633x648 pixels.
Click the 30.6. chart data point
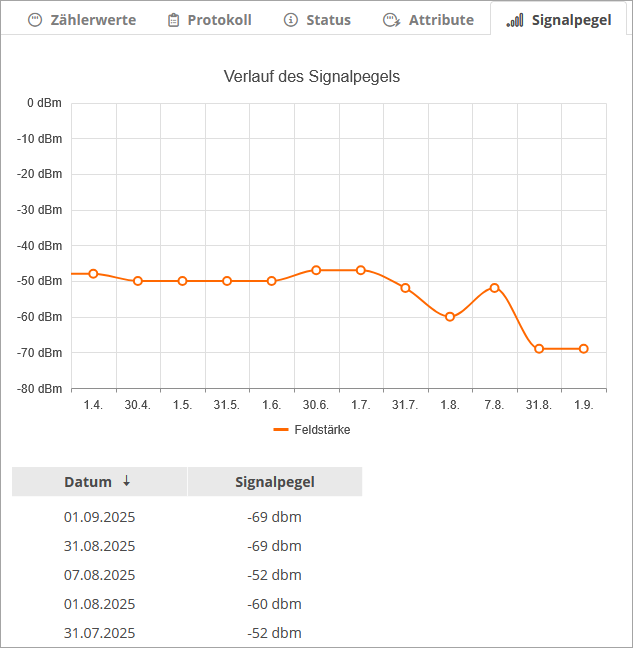pos(316,270)
